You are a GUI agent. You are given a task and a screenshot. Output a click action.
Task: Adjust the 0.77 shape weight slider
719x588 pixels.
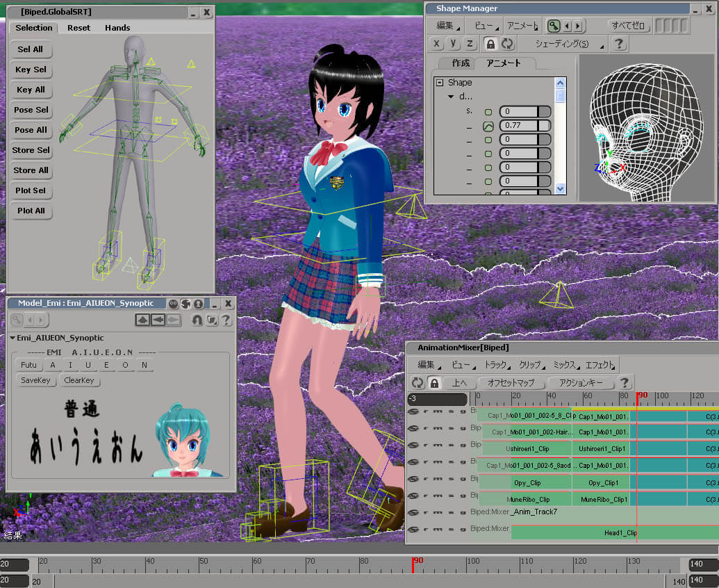(x=524, y=126)
